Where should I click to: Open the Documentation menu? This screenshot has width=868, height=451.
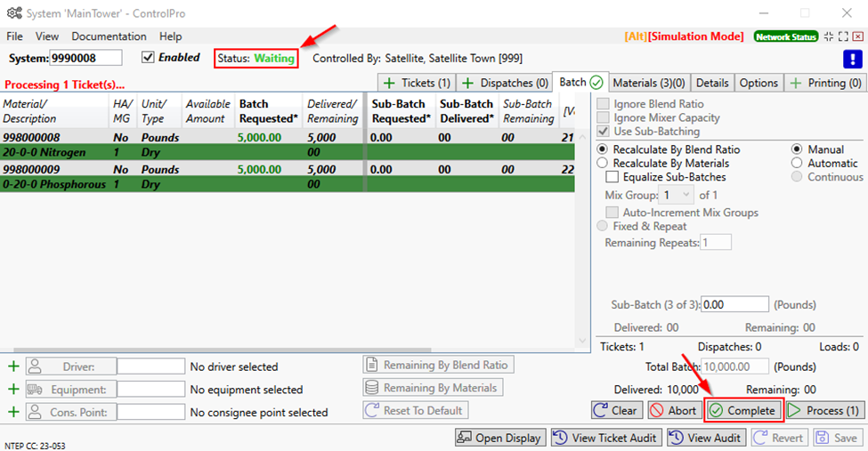[109, 36]
